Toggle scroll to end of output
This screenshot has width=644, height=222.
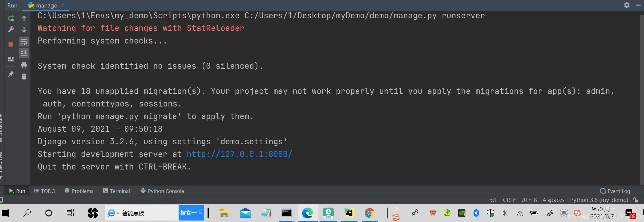(x=24, y=53)
